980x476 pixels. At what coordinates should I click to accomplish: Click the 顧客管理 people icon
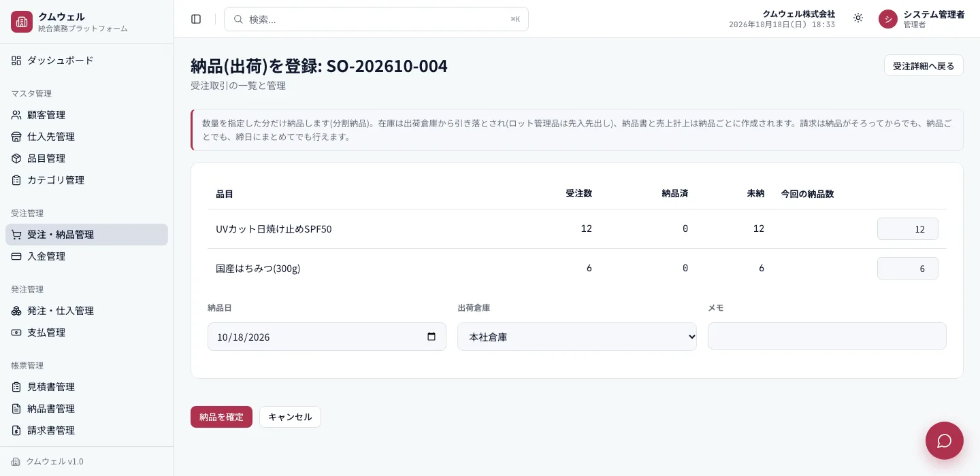tap(16, 115)
